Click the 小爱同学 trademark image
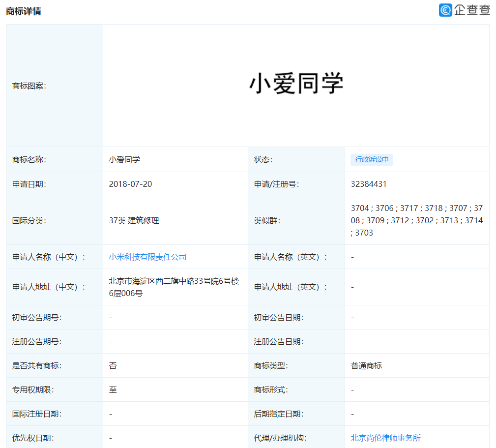Image resolution: width=496 pixels, height=448 pixels. tap(296, 83)
